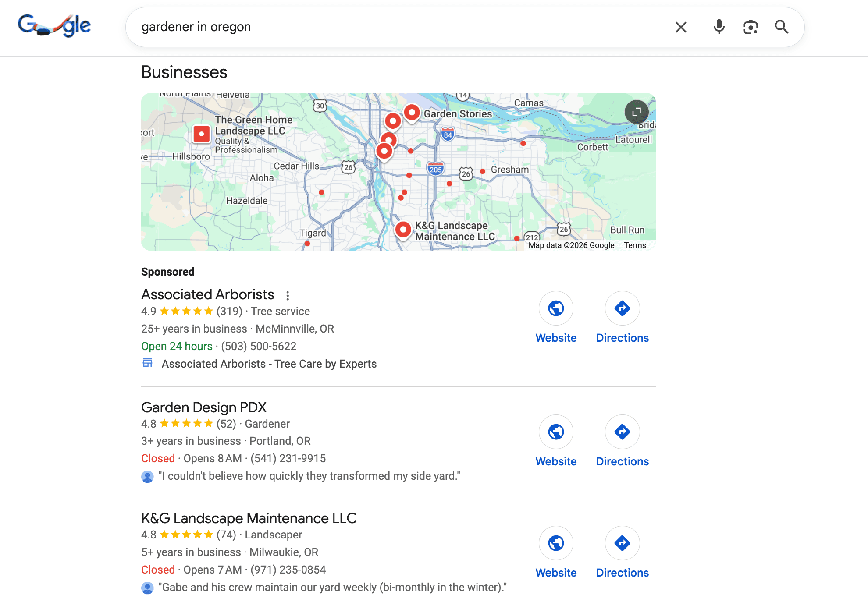Clear the search query with the X icon
Screen dimensions: 868x609
pyautogui.click(x=681, y=27)
